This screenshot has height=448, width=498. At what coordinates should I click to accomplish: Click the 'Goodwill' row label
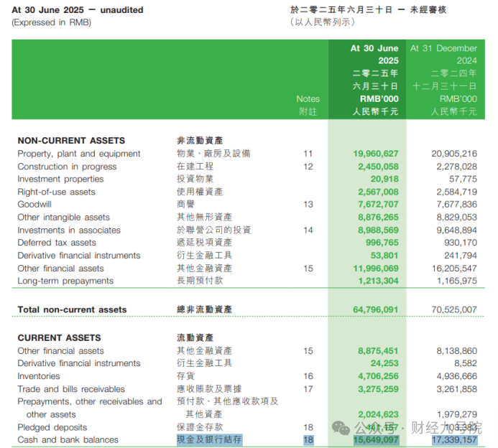34,205
